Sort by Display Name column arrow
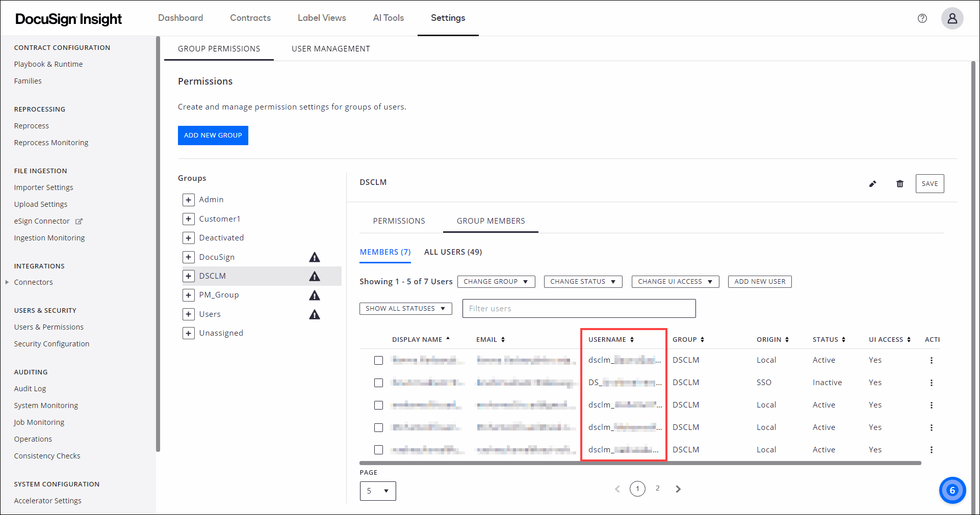Image resolution: width=980 pixels, height=515 pixels. coord(448,339)
